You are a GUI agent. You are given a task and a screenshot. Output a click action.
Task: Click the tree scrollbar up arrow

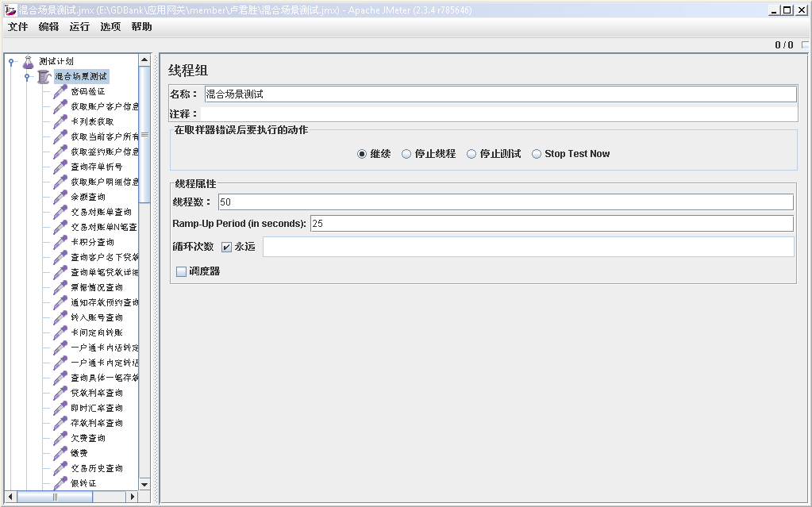tap(144, 60)
